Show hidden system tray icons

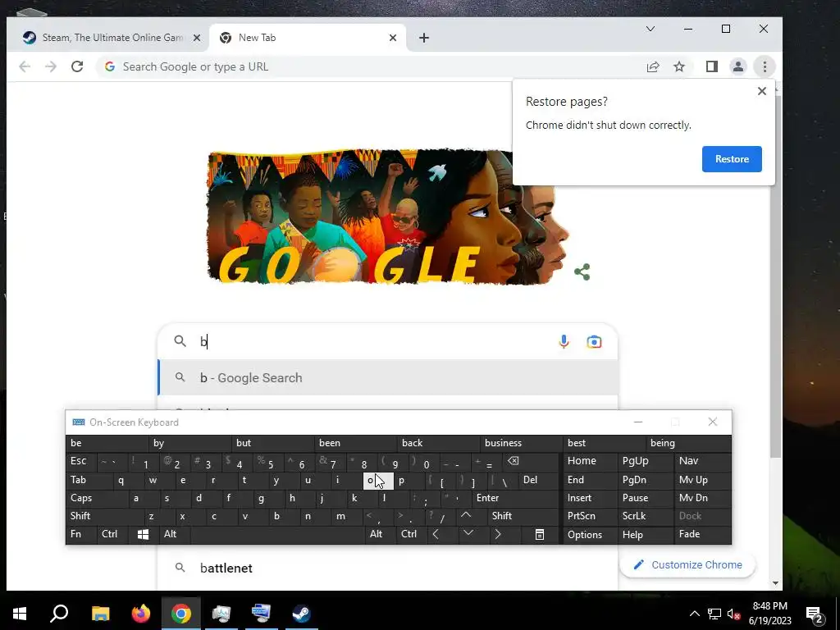pos(694,614)
